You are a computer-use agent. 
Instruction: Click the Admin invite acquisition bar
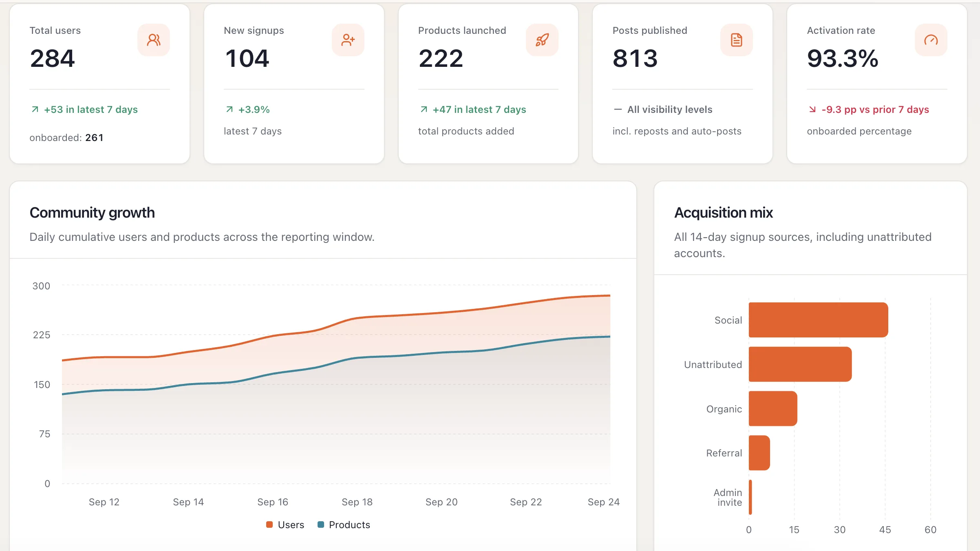click(x=750, y=497)
